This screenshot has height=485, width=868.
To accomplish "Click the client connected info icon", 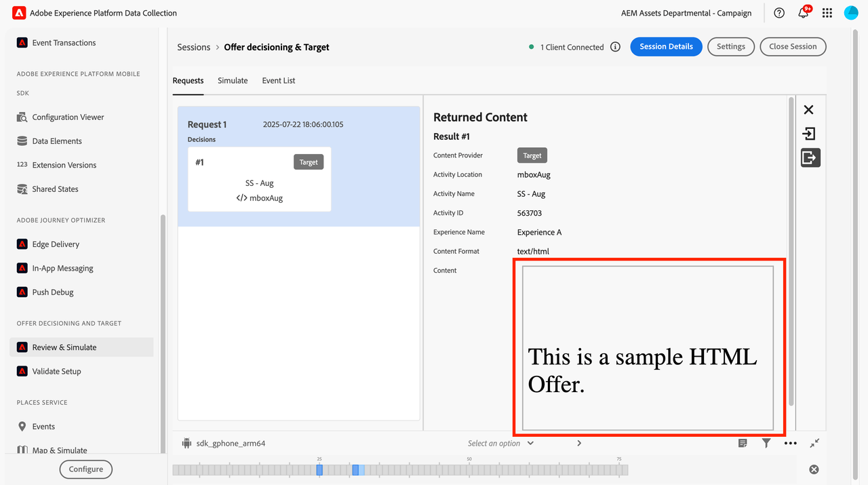I will pyautogui.click(x=615, y=47).
